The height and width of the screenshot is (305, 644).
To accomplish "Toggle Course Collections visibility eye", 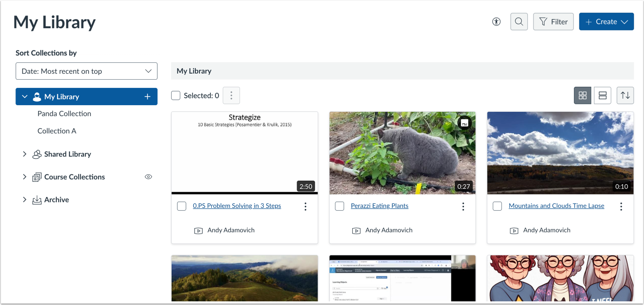I will coord(148,177).
